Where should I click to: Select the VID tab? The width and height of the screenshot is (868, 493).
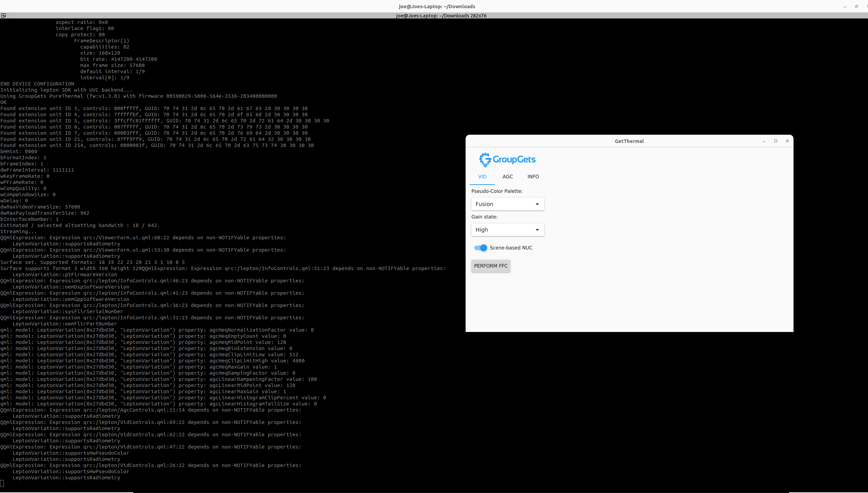[482, 176]
